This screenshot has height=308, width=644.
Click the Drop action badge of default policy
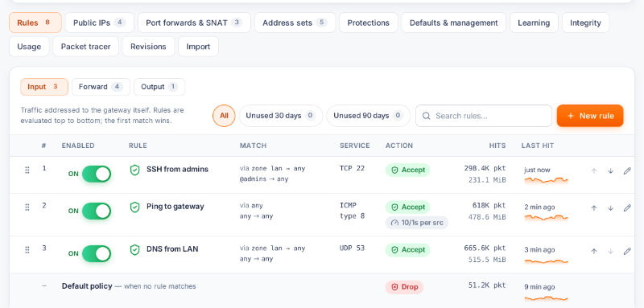click(404, 287)
